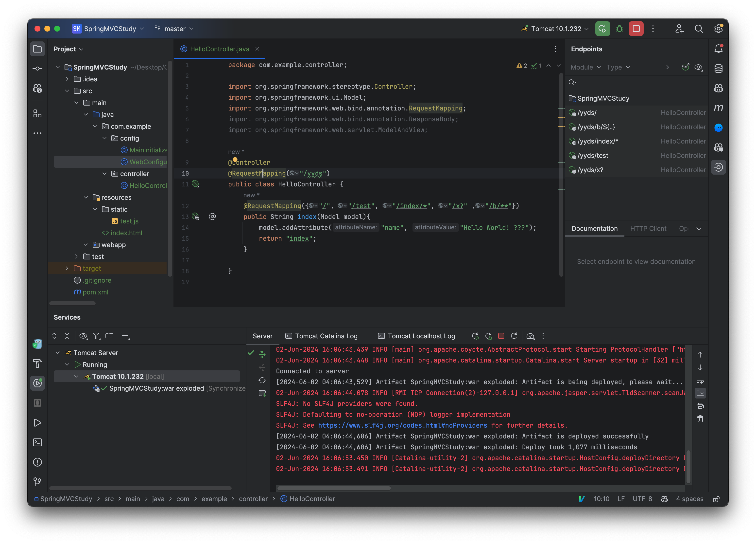Click the Project tree horizontal scrollbar
Image resolution: width=756 pixels, height=543 pixels.
(72, 303)
